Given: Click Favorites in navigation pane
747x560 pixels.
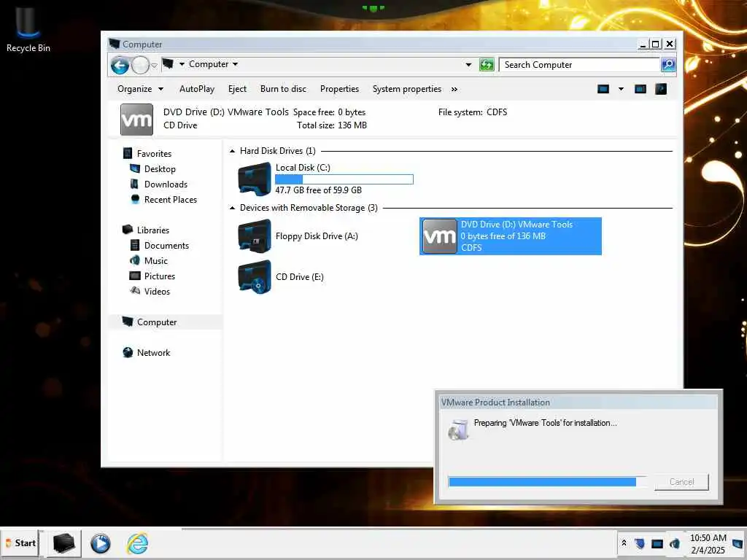Looking at the screenshot, I should tap(154, 154).
